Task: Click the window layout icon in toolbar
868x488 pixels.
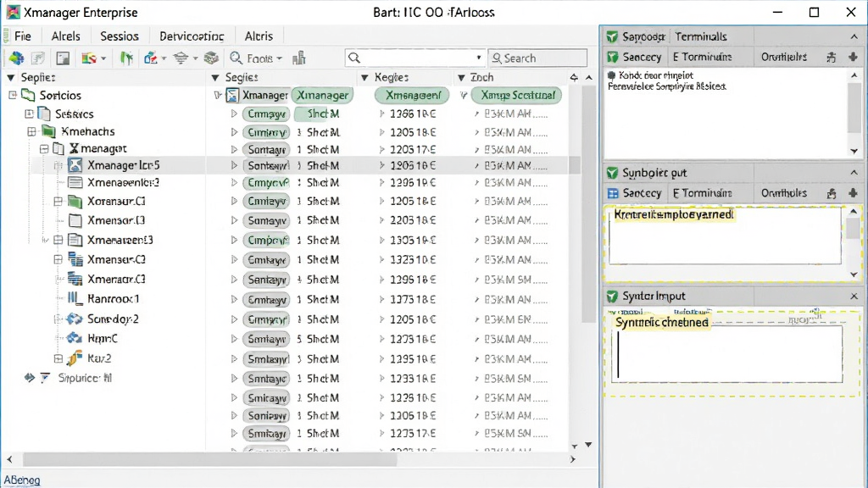Action: (63, 58)
